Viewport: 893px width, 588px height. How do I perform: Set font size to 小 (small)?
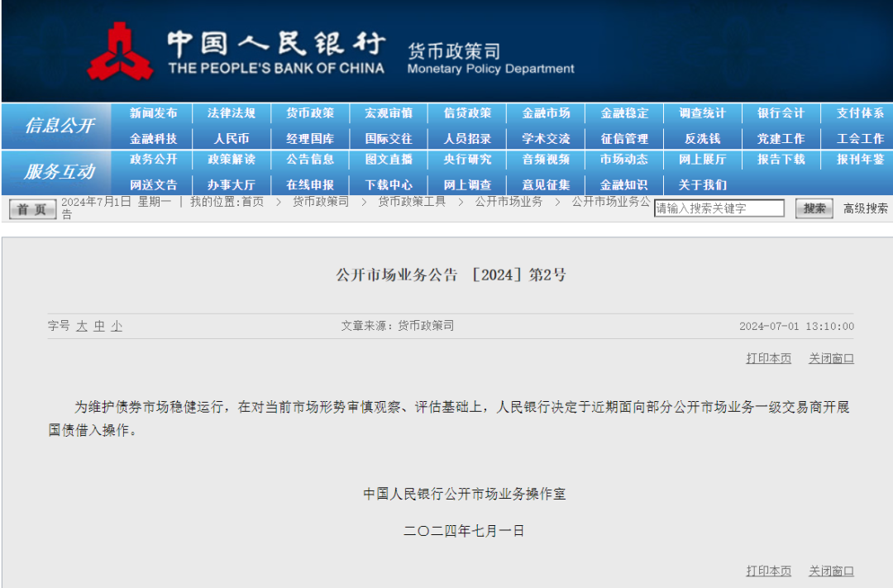pos(117,327)
